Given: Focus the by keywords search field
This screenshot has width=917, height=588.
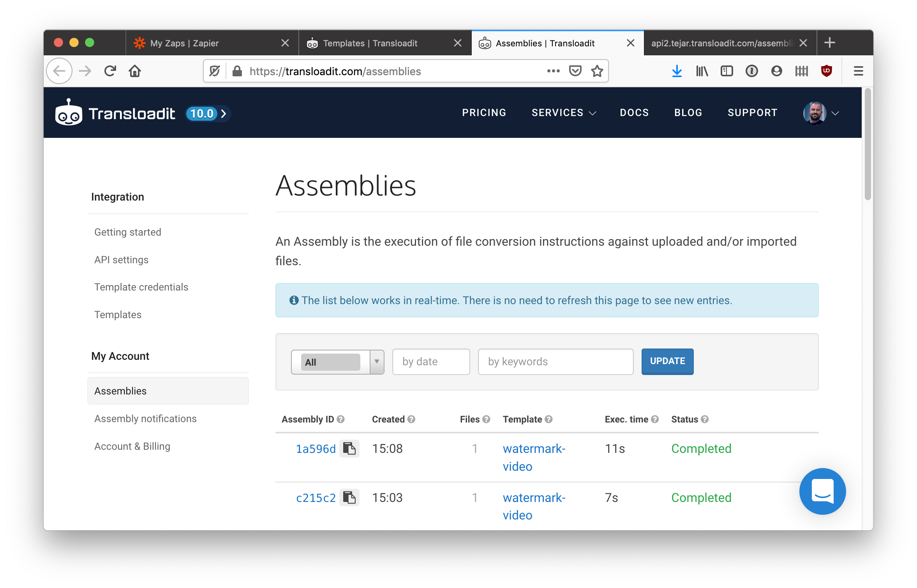Looking at the screenshot, I should (555, 362).
